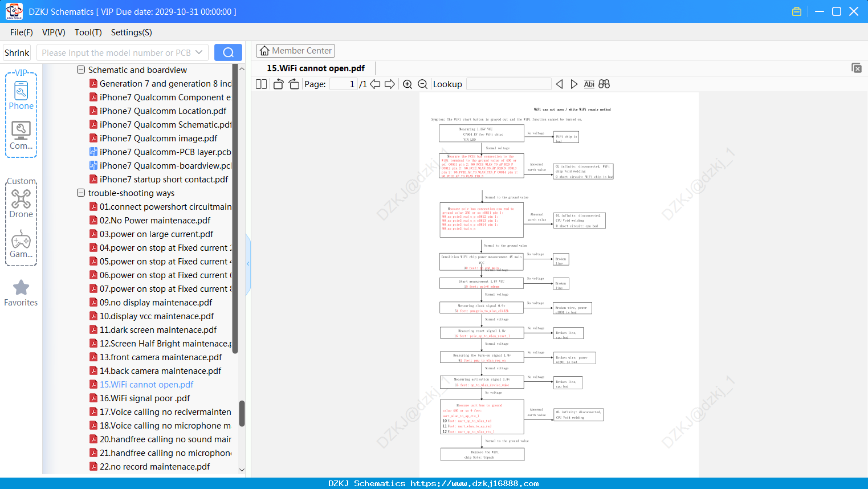Click the DZKJ app logo
This screenshot has height=489, width=868.
[x=14, y=11]
